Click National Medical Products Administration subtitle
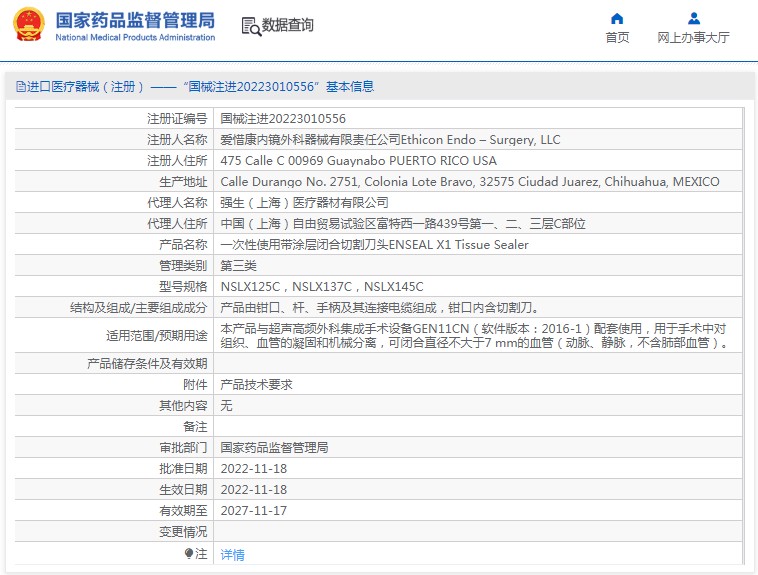 click(135, 37)
